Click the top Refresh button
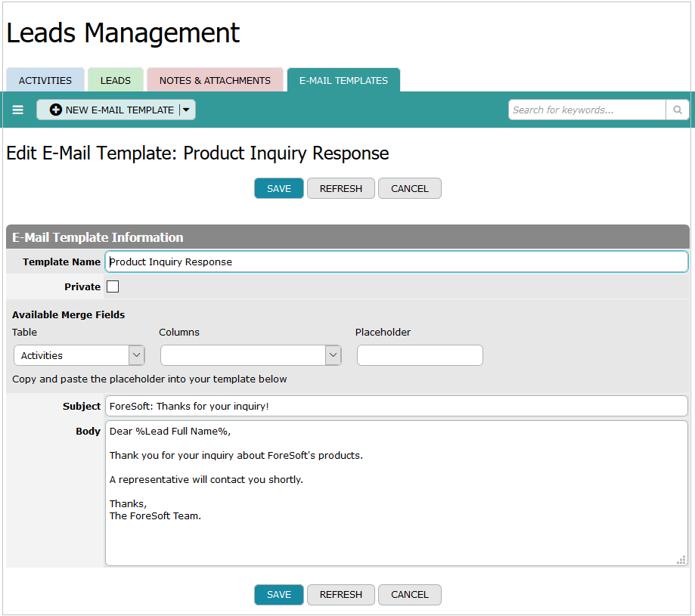This screenshot has width=695, height=616. point(341,189)
